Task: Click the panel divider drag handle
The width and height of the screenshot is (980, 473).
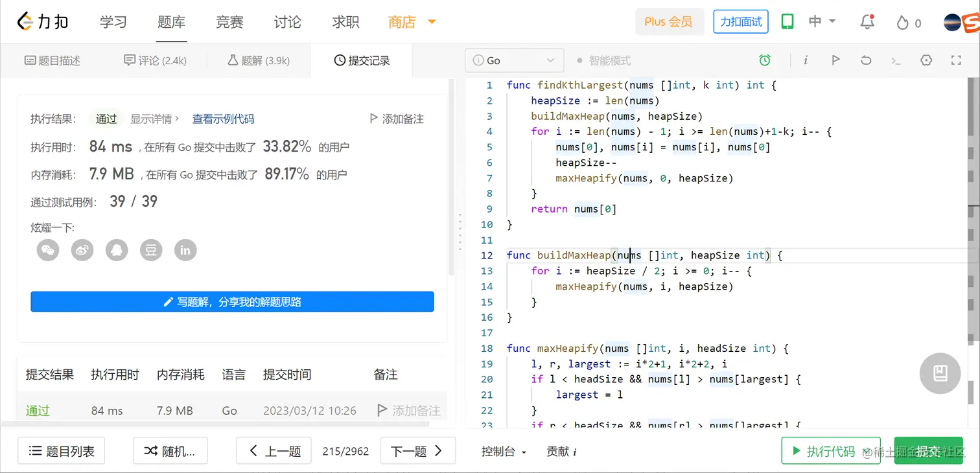Action: (x=460, y=231)
